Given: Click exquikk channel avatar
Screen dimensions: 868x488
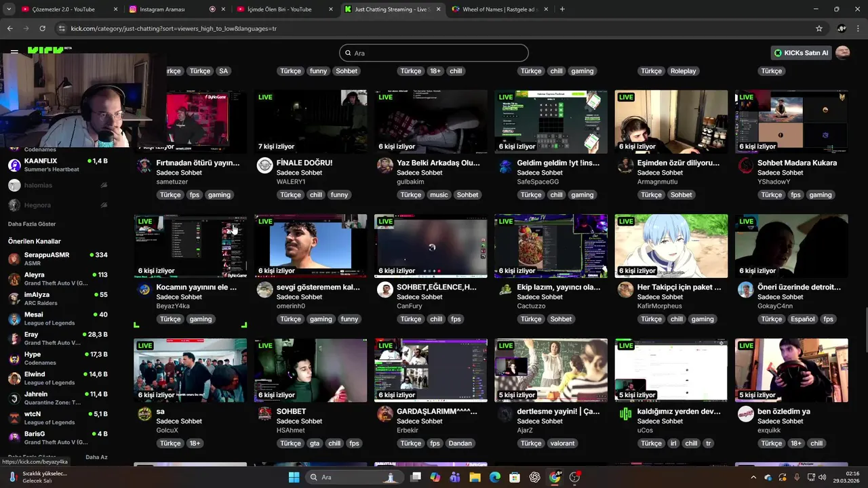Looking at the screenshot, I should click(x=745, y=414).
